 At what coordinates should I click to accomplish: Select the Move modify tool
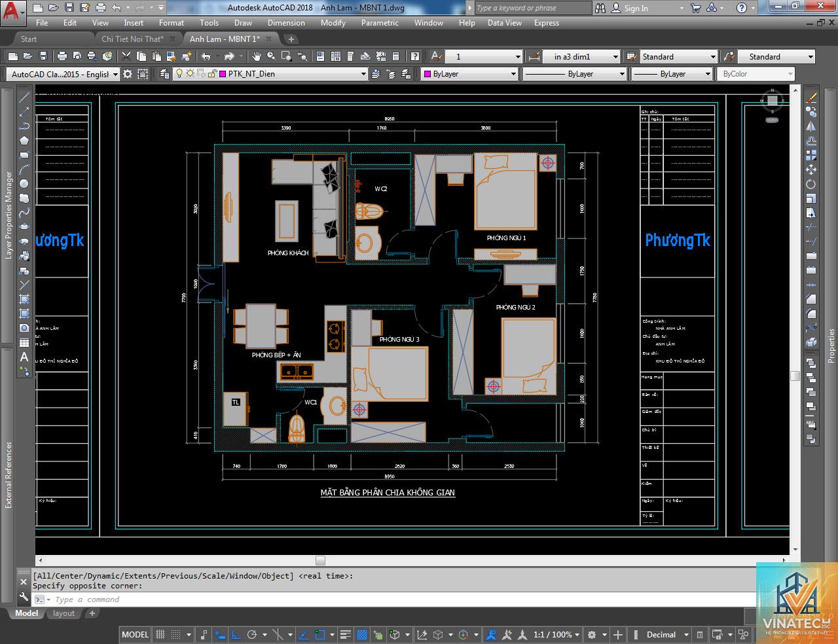pos(811,170)
